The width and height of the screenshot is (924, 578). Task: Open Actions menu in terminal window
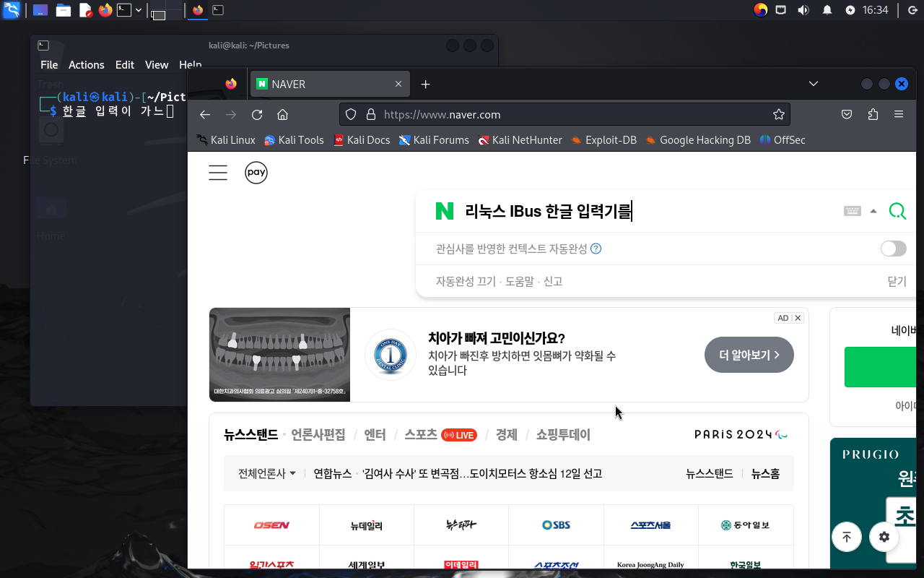pyautogui.click(x=87, y=65)
